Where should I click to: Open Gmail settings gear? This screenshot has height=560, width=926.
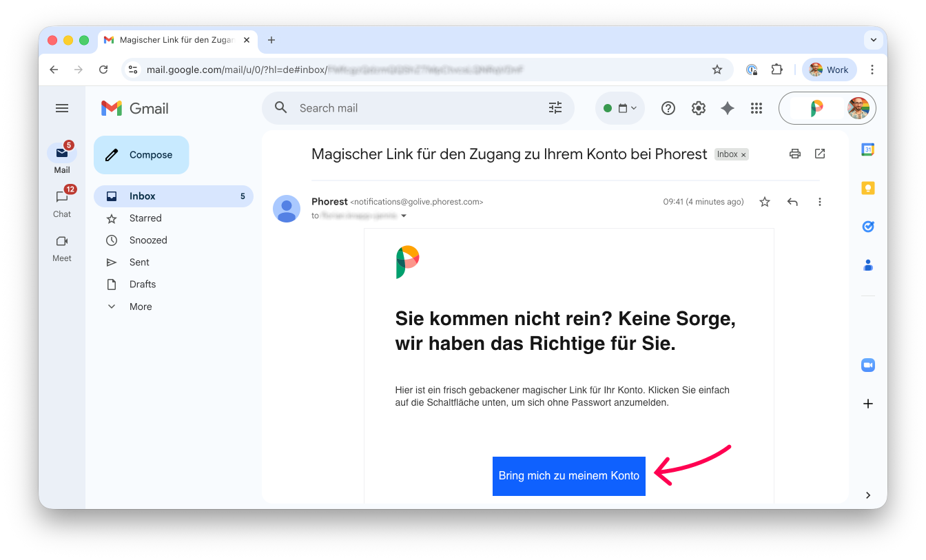point(698,108)
